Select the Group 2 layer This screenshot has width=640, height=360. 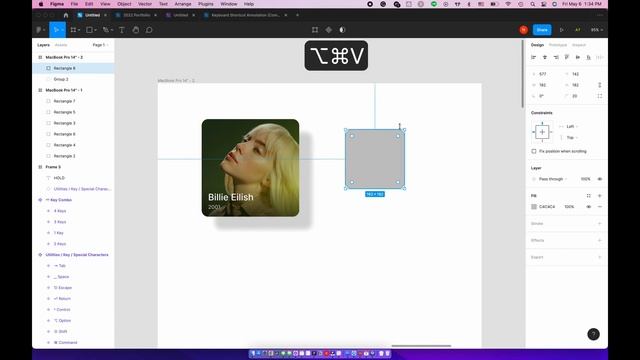tap(73, 79)
